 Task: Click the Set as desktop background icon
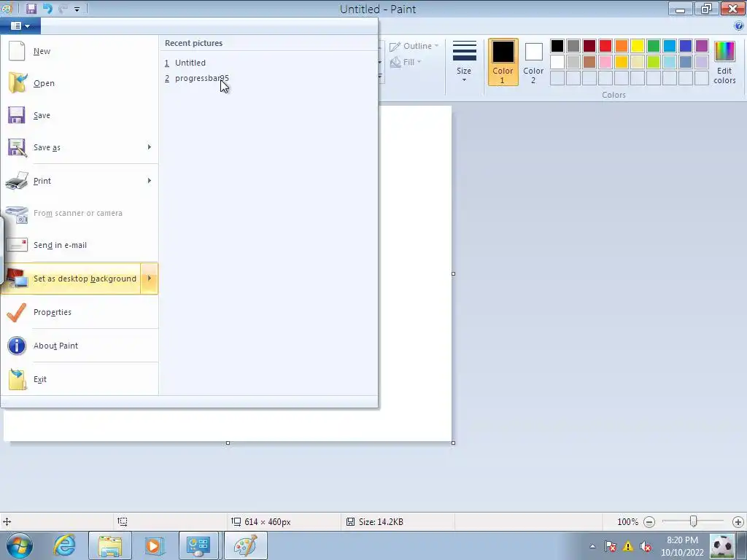17,279
